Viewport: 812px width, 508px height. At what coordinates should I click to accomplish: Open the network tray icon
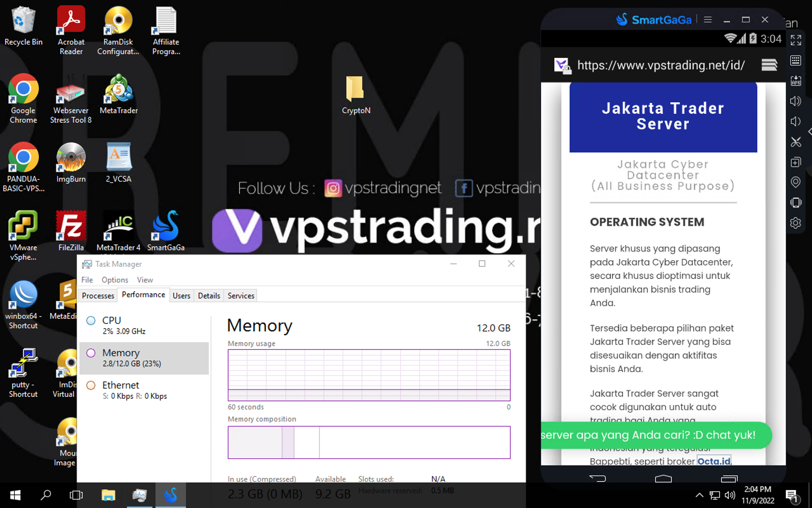click(715, 495)
